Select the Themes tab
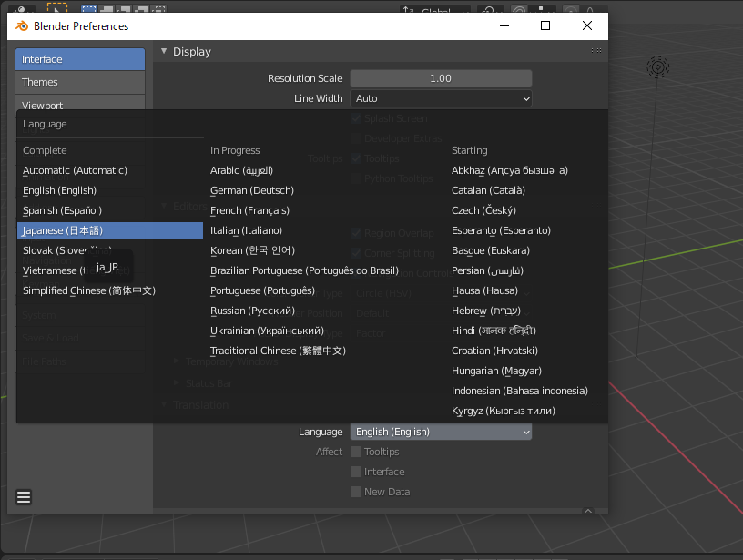The width and height of the screenshot is (743, 560). (x=80, y=82)
